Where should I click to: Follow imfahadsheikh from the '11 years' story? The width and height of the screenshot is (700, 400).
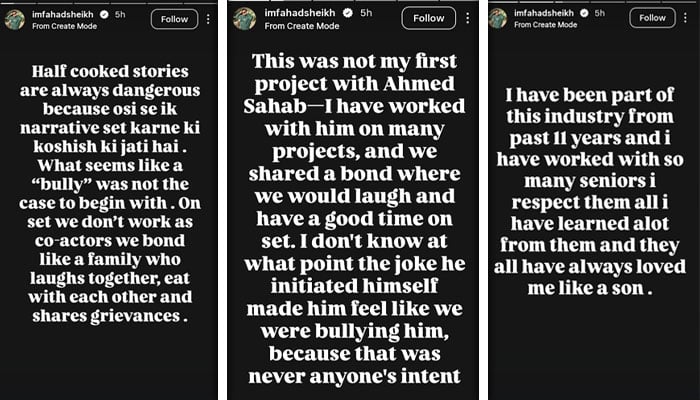pyautogui.click(x=652, y=18)
